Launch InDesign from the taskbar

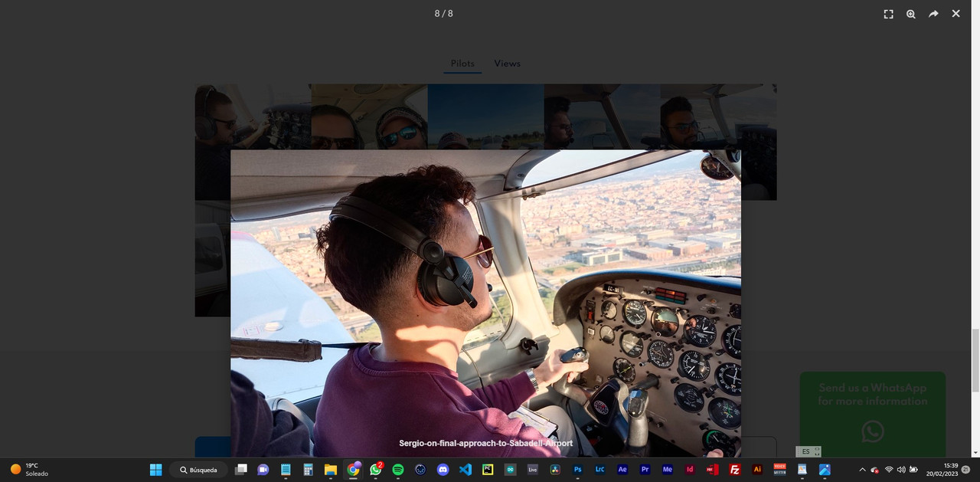[690, 470]
